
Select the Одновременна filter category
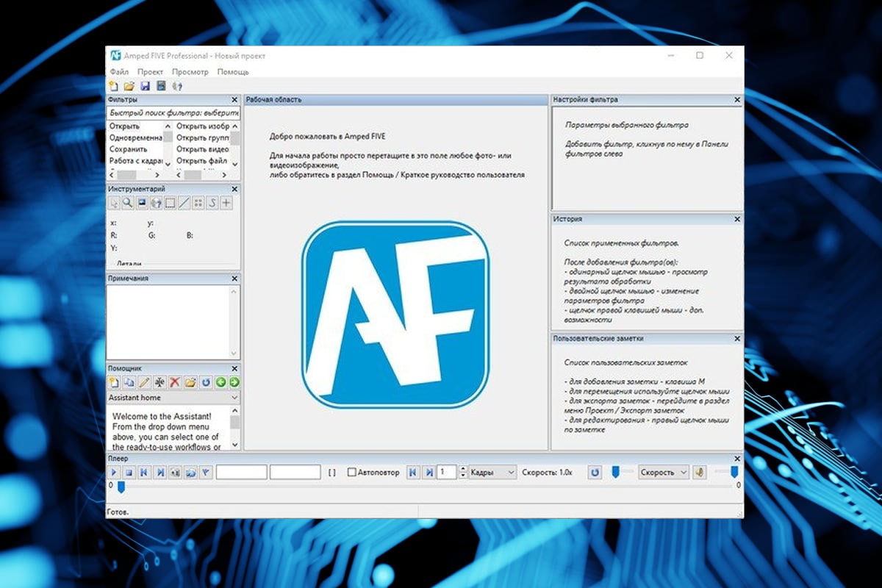[x=135, y=137]
